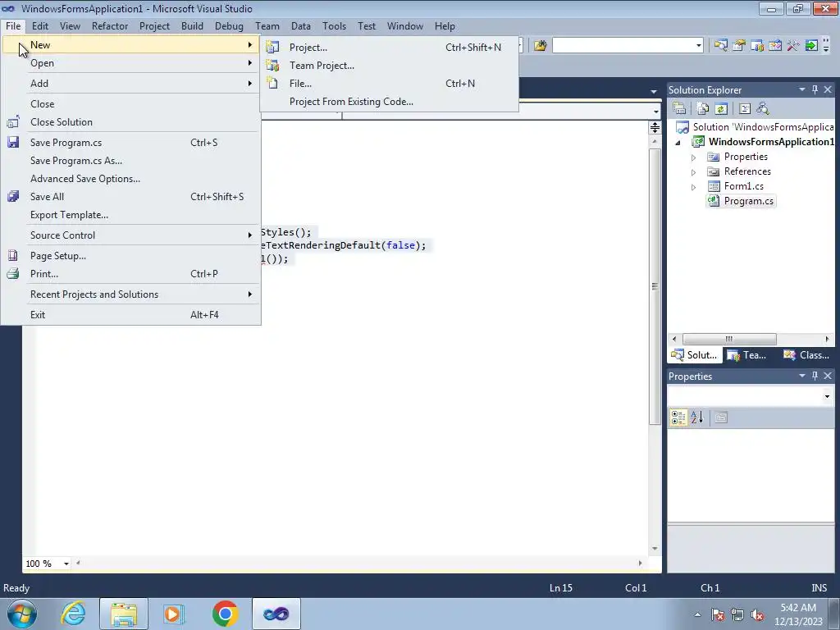
Task: Click the Property Pages icon in Properties panel
Action: point(721,418)
